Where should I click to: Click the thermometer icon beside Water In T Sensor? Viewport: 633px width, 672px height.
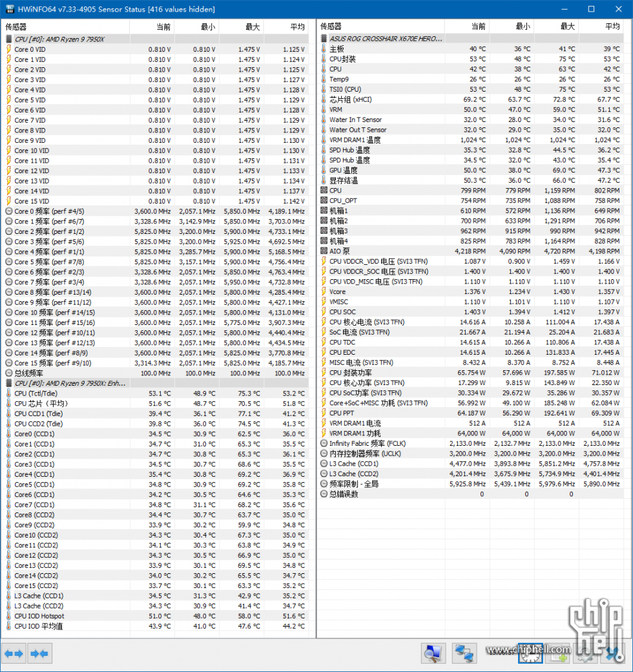(x=324, y=120)
